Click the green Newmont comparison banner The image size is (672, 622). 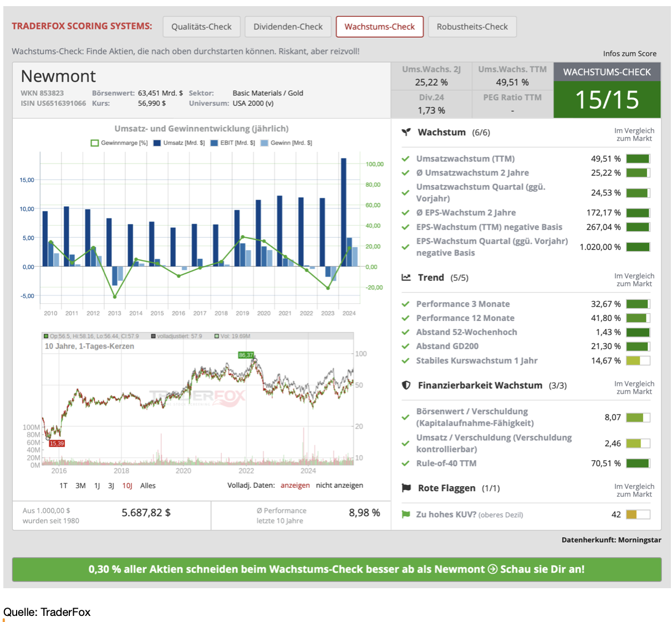click(337, 569)
